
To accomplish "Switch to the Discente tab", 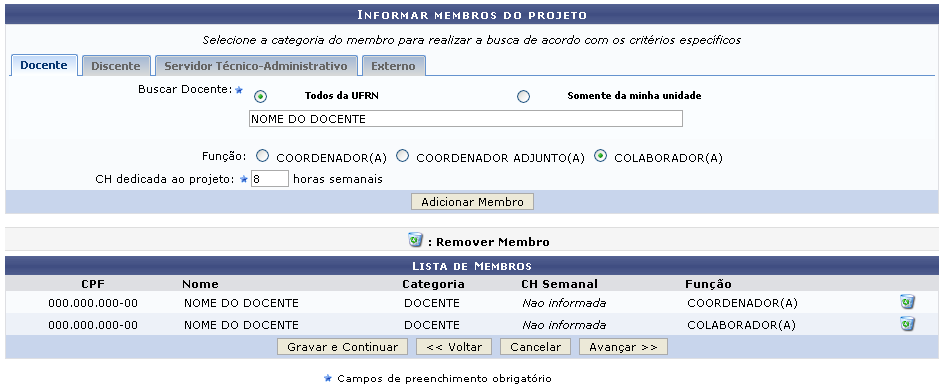I will tap(115, 66).
